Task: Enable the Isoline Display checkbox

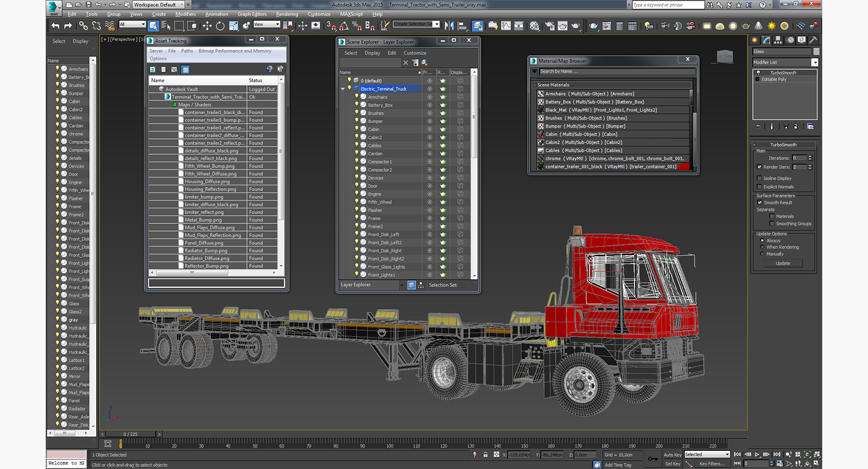Action: (759, 178)
